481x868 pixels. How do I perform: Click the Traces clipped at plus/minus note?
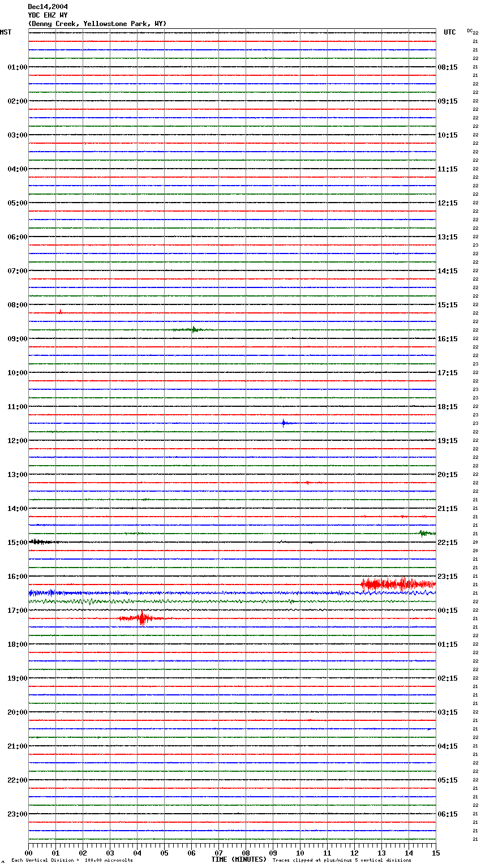342,861
